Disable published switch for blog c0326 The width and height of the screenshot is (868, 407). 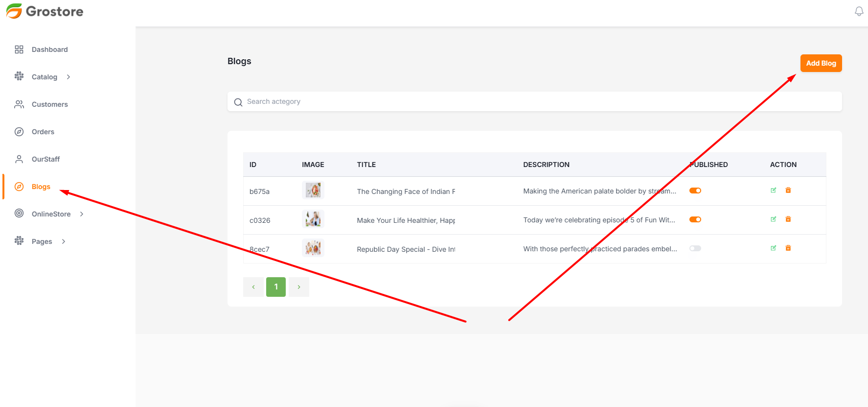tap(695, 219)
